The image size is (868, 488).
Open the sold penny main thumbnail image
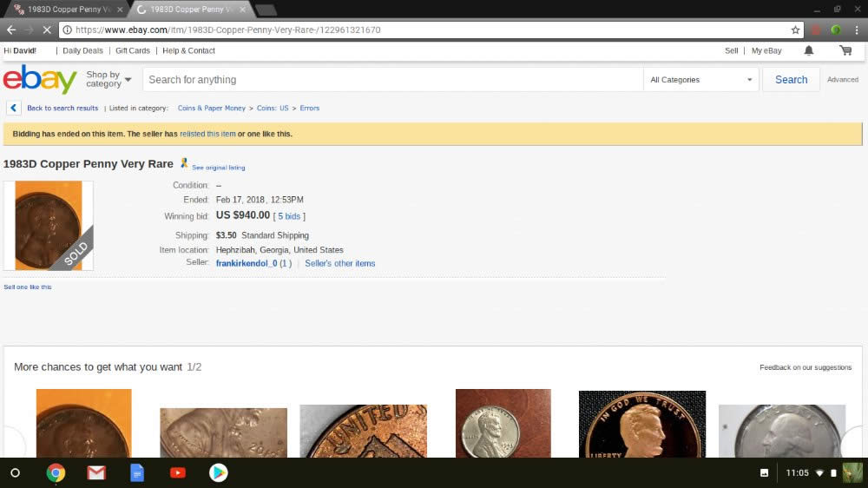[48, 226]
